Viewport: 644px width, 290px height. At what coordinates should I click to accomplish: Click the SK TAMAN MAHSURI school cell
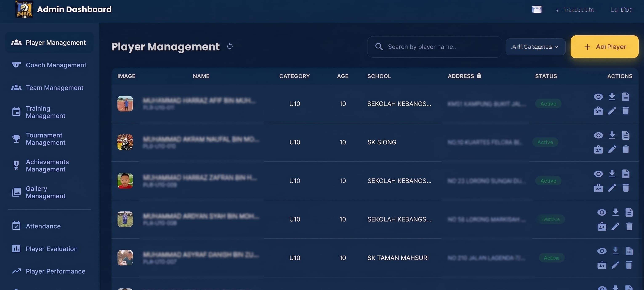coord(398,258)
